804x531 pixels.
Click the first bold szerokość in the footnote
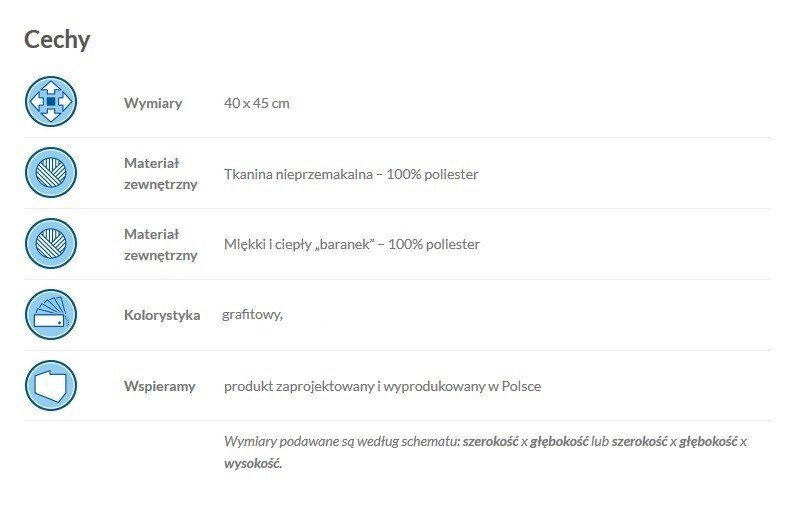pos(490,441)
